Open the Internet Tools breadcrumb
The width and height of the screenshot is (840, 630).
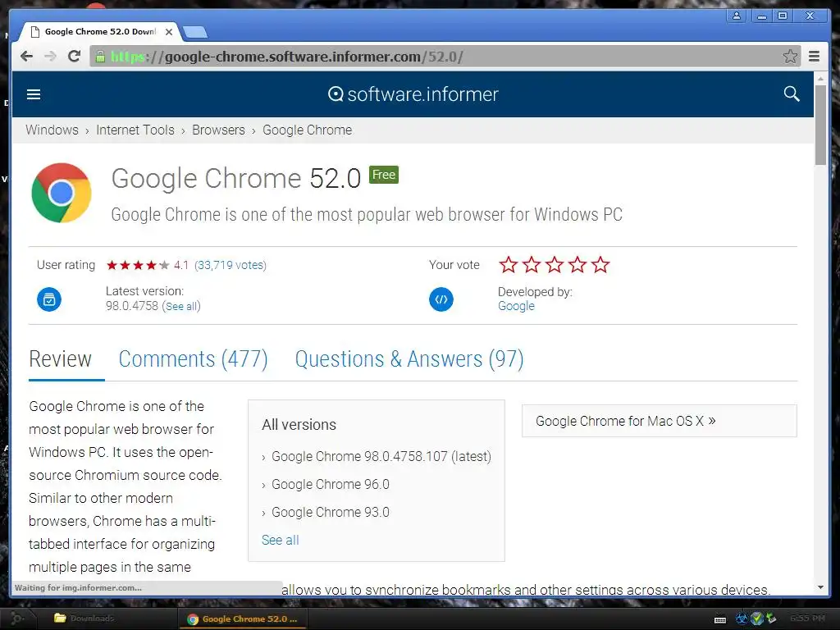tap(135, 130)
